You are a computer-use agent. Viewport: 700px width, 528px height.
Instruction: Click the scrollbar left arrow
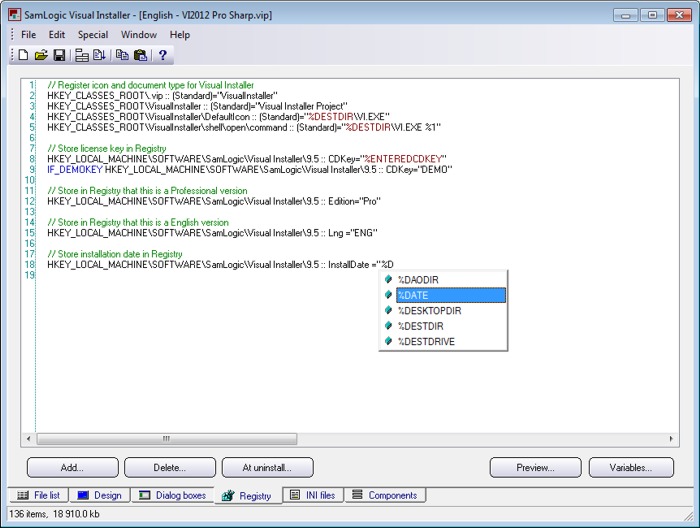click(29, 439)
